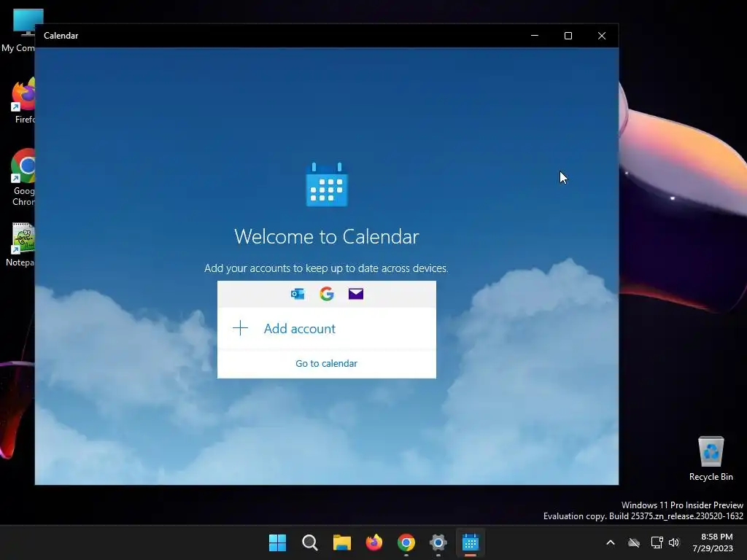The width and height of the screenshot is (747, 560).
Task: Click the plus icon beside Add account
Action: point(241,328)
